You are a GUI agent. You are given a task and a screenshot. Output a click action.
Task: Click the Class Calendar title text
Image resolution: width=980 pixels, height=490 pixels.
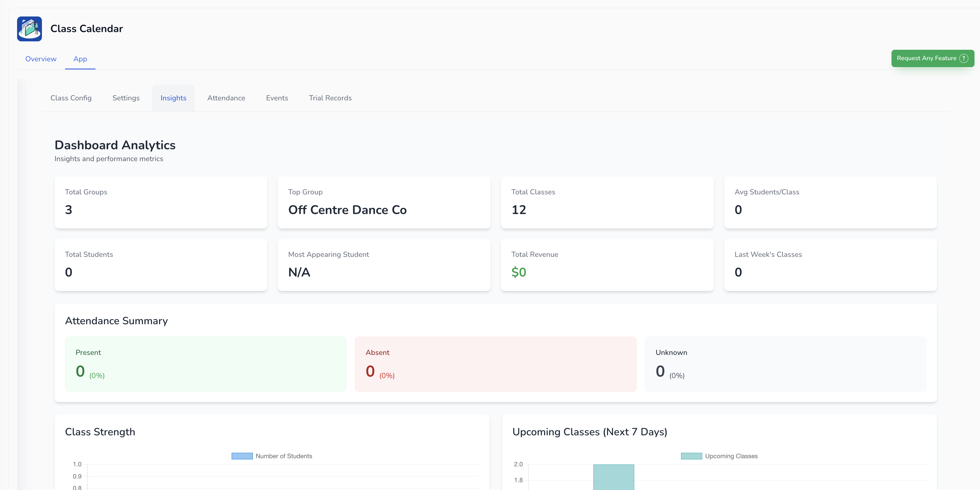87,29
